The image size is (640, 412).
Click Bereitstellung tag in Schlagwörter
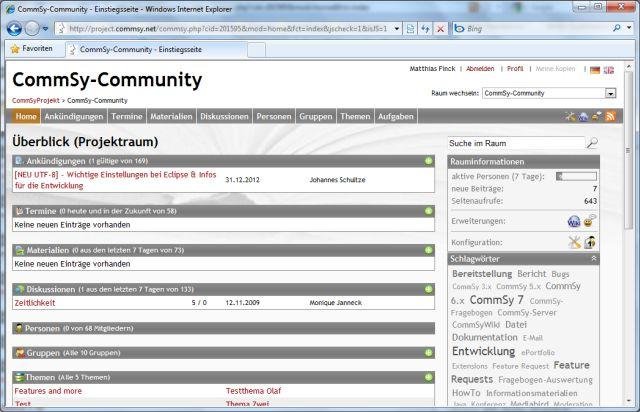click(x=482, y=274)
